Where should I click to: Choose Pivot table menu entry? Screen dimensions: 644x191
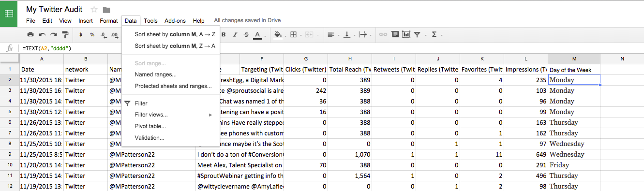(171, 126)
